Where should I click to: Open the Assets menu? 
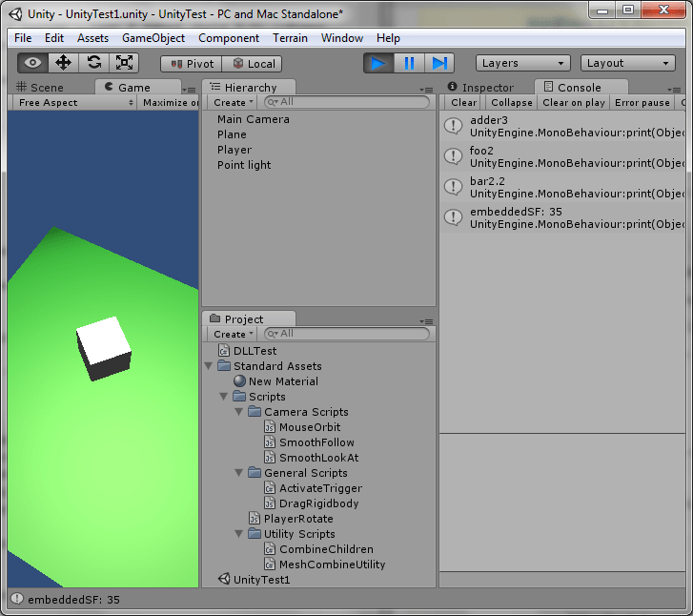click(x=92, y=38)
